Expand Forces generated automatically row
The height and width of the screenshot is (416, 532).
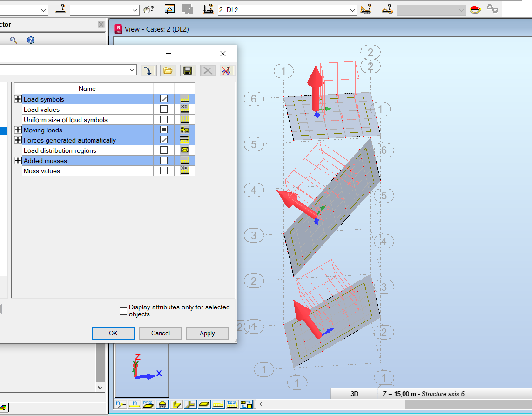click(x=18, y=140)
